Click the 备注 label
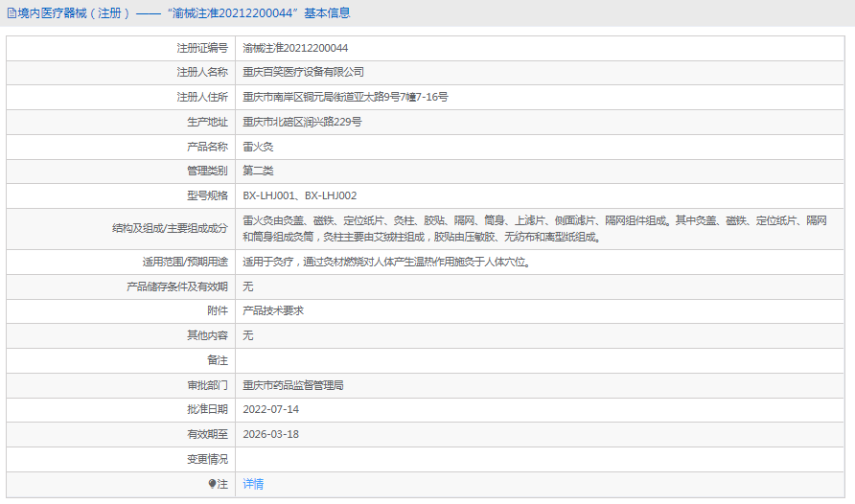 pos(218,360)
